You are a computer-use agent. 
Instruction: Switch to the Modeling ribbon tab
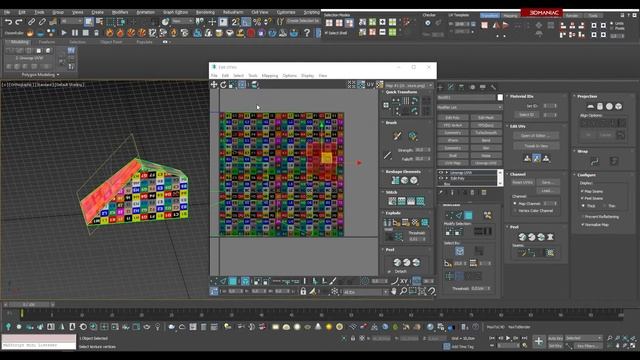coord(19,42)
